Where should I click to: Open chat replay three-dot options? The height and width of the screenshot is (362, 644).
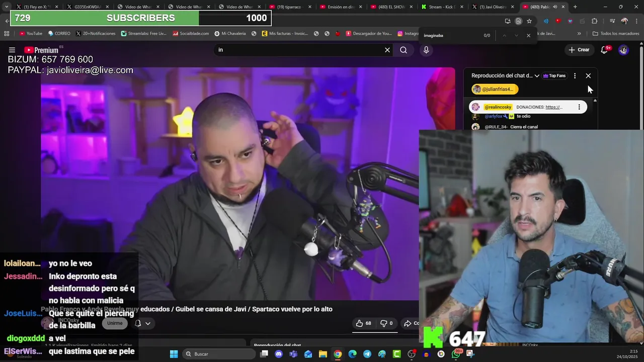[x=575, y=76]
